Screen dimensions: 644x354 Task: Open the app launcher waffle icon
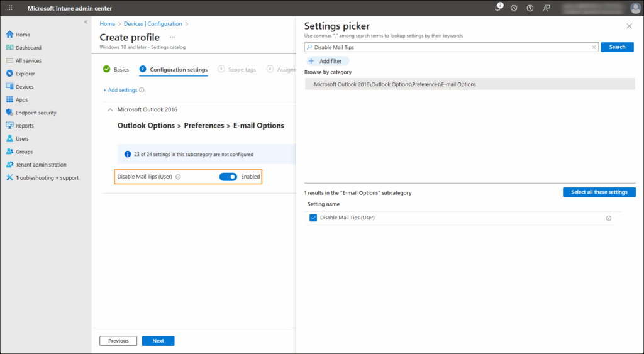click(x=10, y=8)
